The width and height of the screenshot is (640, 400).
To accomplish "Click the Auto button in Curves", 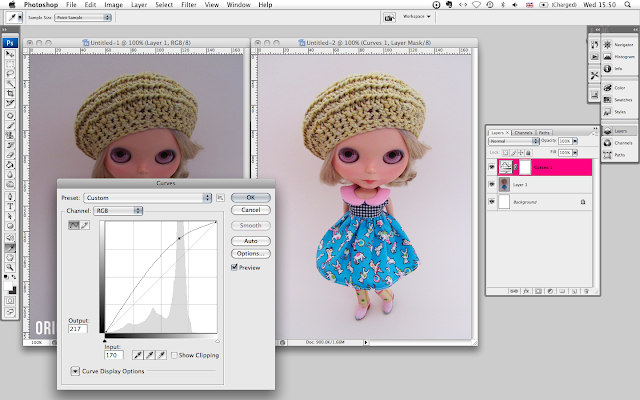I will click(x=251, y=241).
